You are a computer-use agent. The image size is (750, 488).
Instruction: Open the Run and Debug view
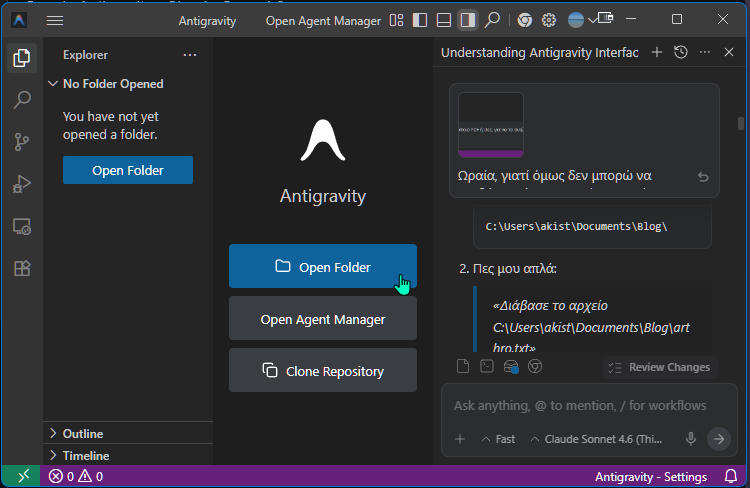point(21,184)
